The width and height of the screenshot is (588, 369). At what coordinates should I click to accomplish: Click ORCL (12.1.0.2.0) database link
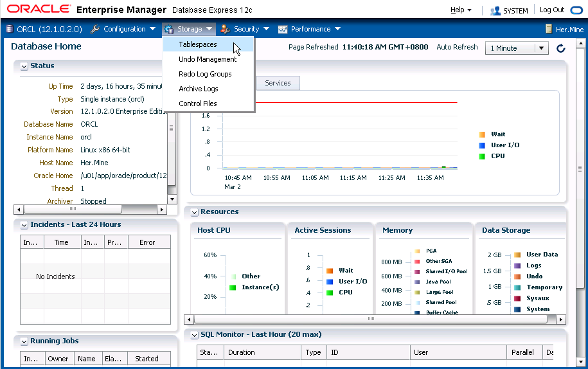click(x=49, y=29)
